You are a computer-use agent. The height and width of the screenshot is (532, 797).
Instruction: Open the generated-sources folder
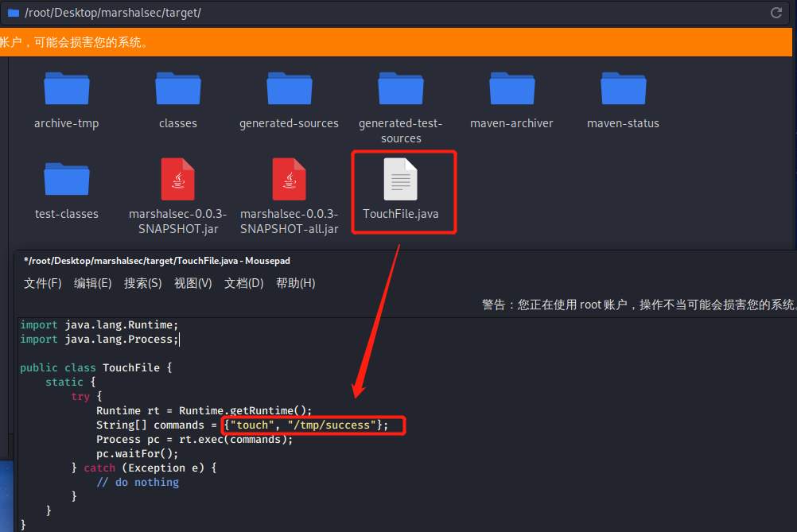click(290, 88)
